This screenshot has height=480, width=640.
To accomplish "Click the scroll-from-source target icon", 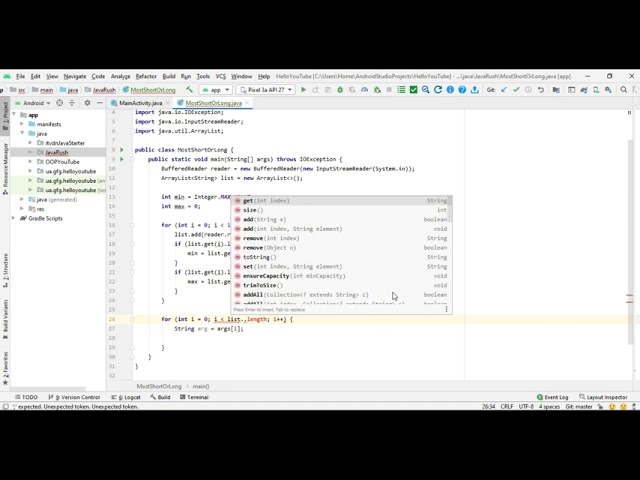I will point(60,103).
